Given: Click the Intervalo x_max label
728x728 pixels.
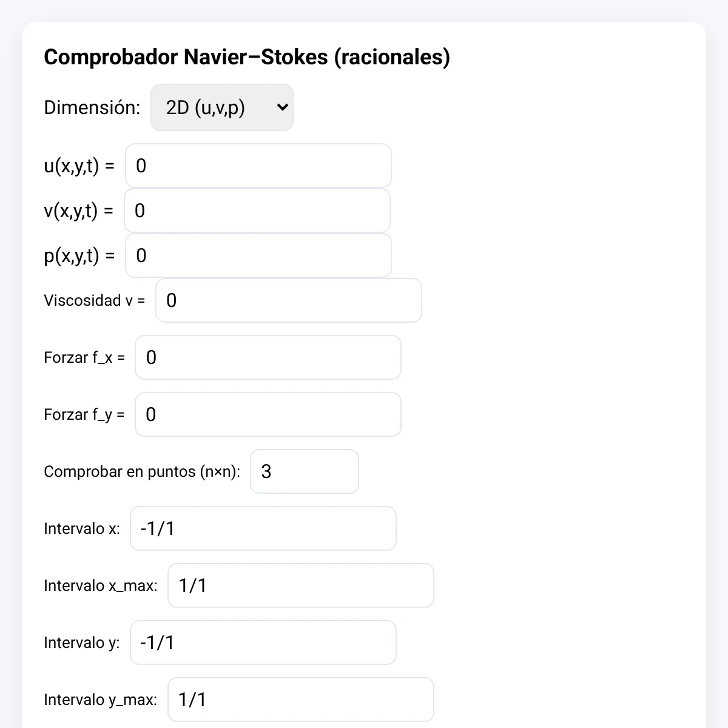Looking at the screenshot, I should pyautogui.click(x=101, y=586).
